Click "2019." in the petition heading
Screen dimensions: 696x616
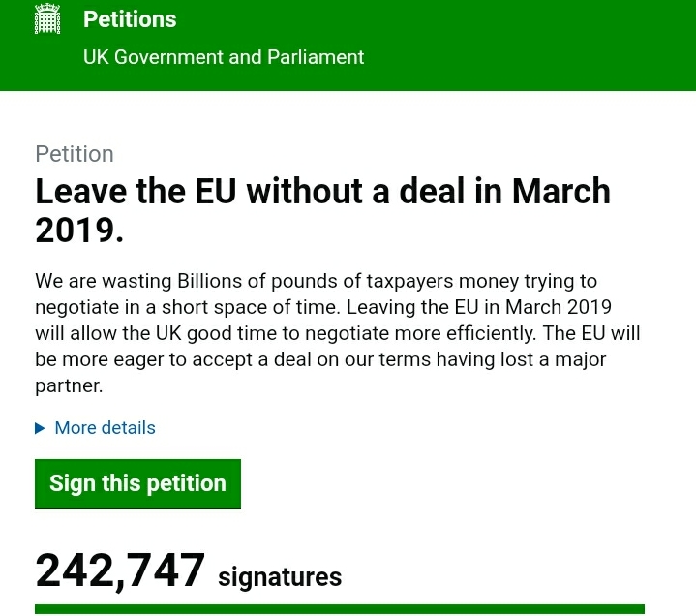(x=79, y=231)
